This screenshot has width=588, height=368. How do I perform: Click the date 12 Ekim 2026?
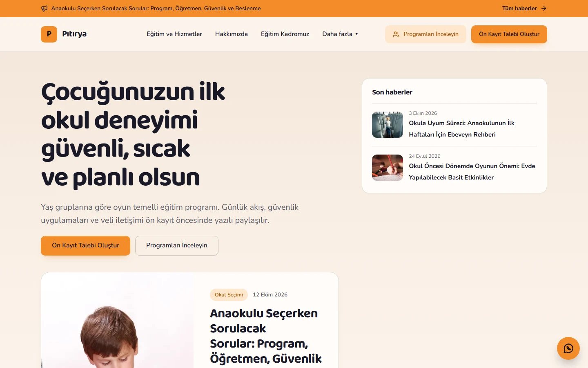pyautogui.click(x=270, y=295)
